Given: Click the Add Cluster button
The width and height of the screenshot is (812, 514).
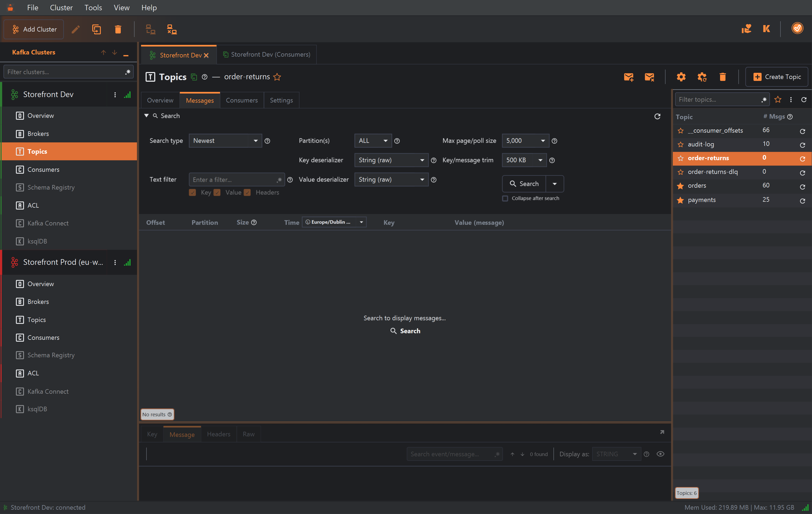Looking at the screenshot, I should [x=34, y=29].
